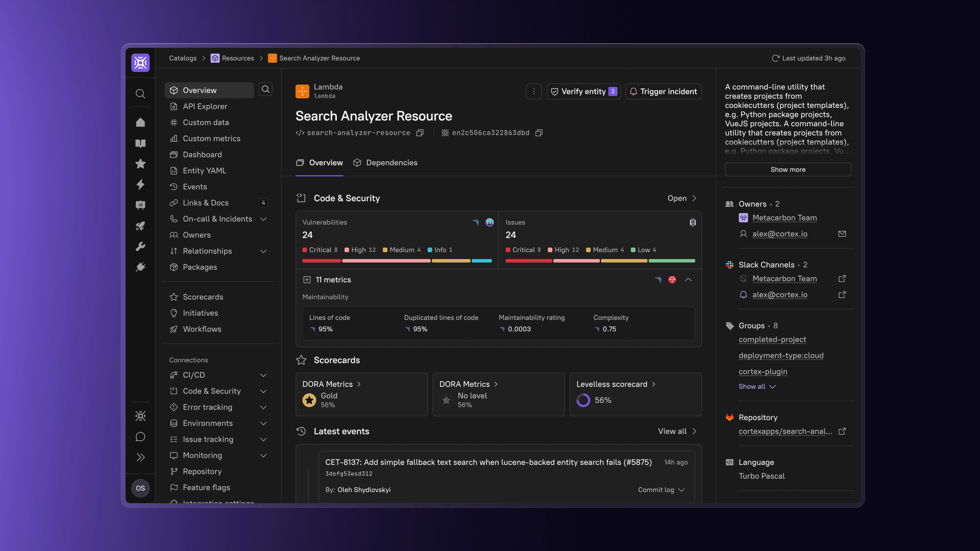Click the sidebar menu search icon
This screenshot has width=980, height=551.
(266, 90)
